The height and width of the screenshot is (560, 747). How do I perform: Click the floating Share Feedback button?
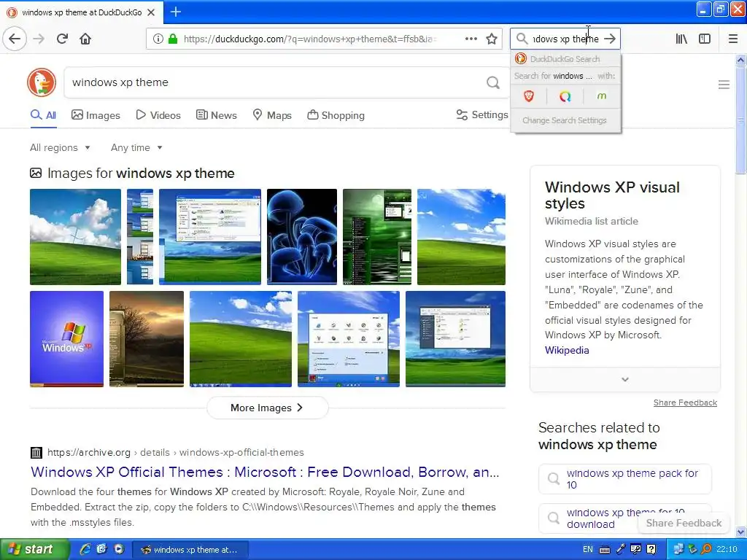coord(684,524)
